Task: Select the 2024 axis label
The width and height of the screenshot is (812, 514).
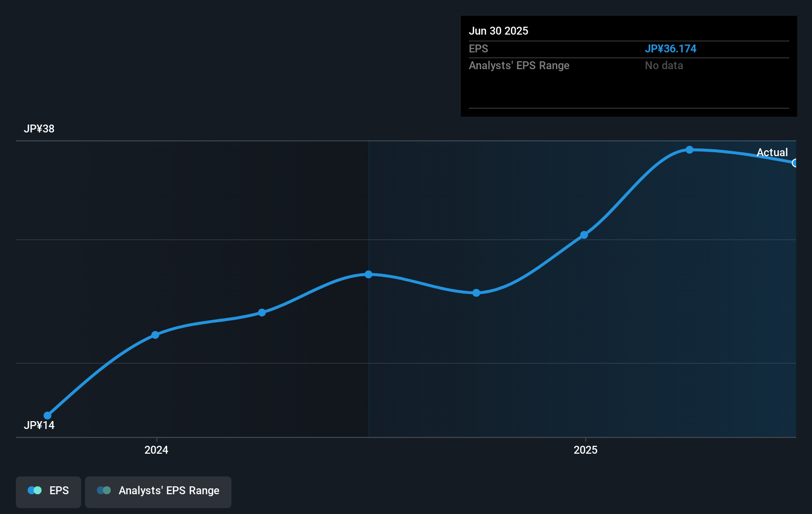Action: [156, 450]
